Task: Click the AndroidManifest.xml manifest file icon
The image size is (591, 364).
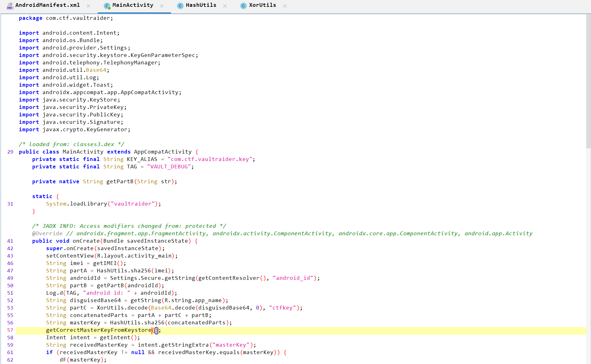Action: tap(10, 6)
